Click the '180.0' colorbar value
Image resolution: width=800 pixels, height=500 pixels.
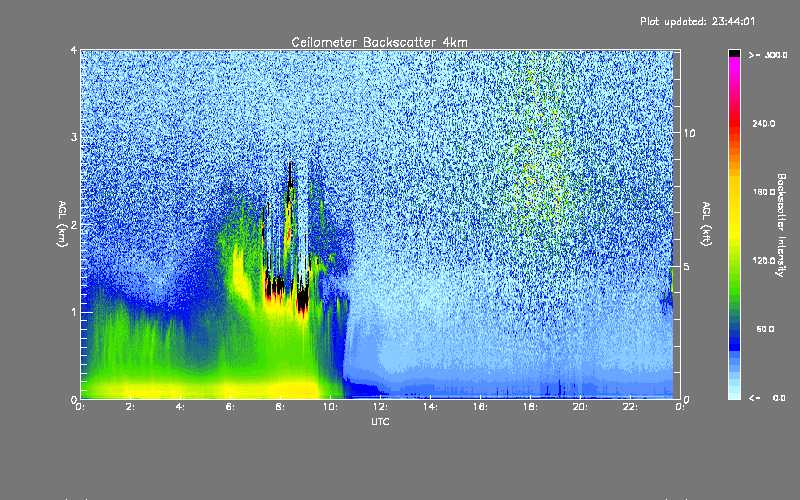tap(764, 192)
